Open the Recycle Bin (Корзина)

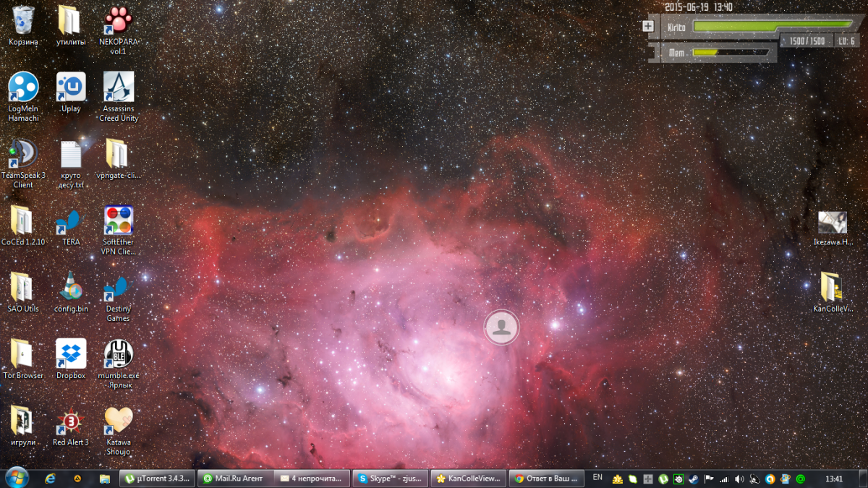[x=23, y=20]
